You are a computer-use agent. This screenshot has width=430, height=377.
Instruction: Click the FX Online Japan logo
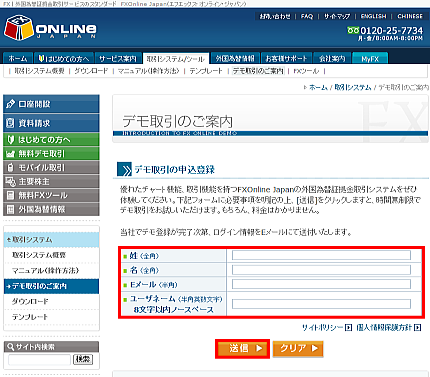coord(50,28)
